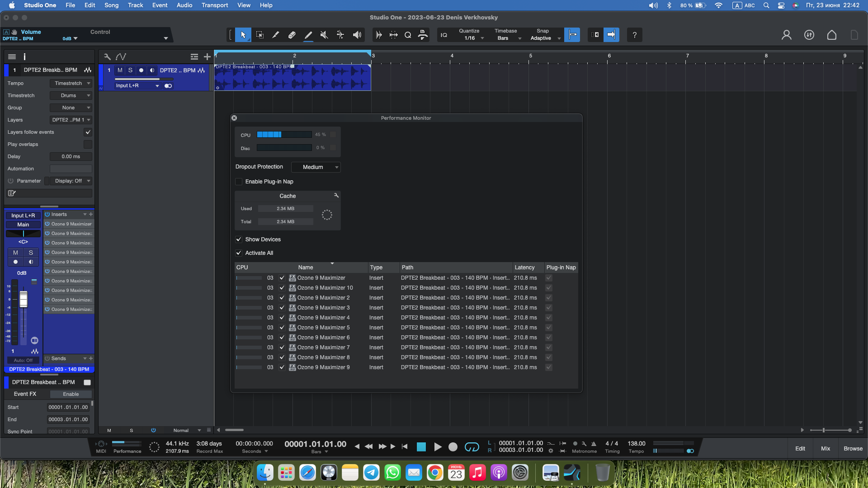Open cache settings wrench in Performance Monitor

tap(336, 195)
